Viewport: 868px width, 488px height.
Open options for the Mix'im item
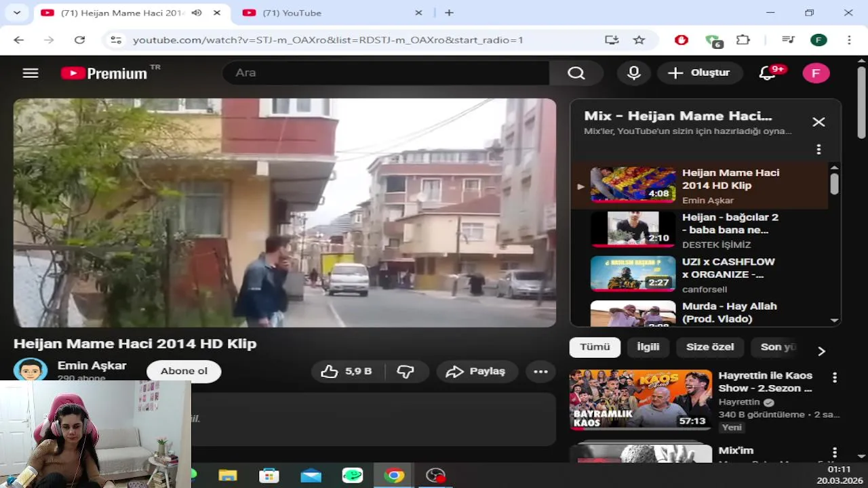pyautogui.click(x=835, y=453)
